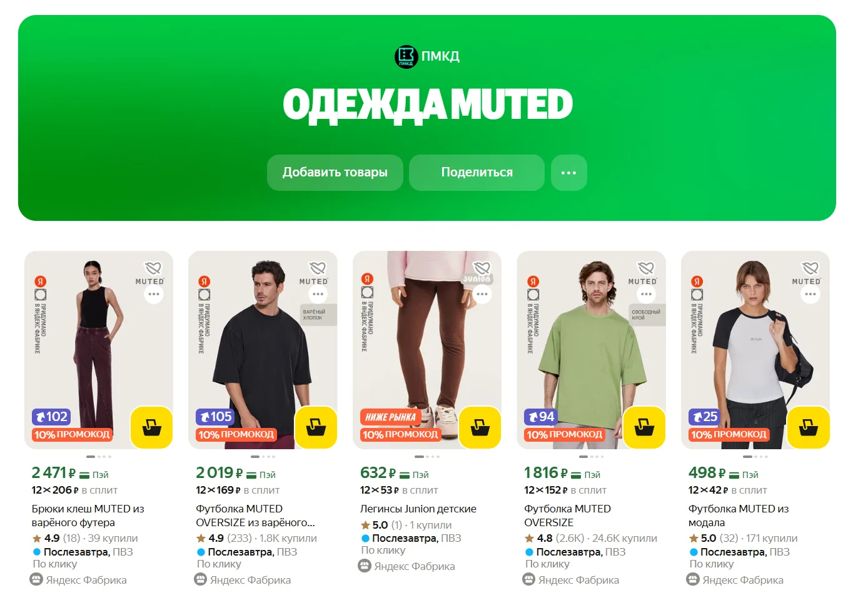The width and height of the screenshot is (868, 600).
Task: Toggle favorite heart on modal t-shirt card
Action: tap(810, 268)
